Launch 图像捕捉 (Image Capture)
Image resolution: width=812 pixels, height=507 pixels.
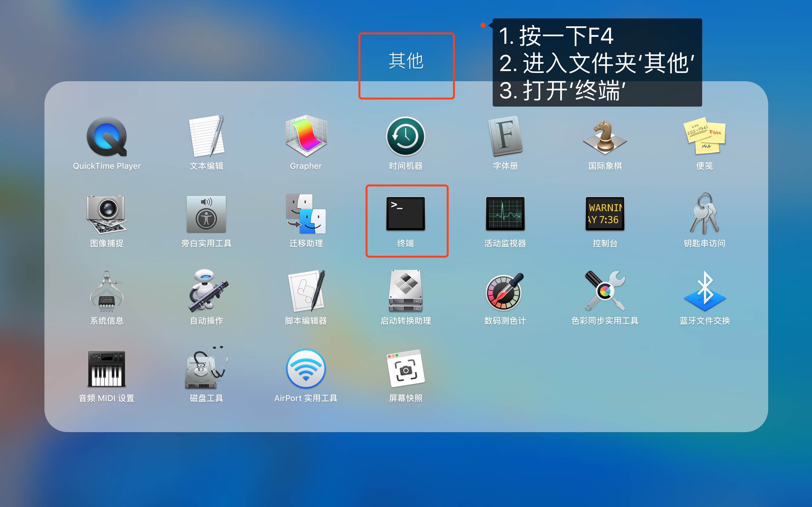(106, 214)
